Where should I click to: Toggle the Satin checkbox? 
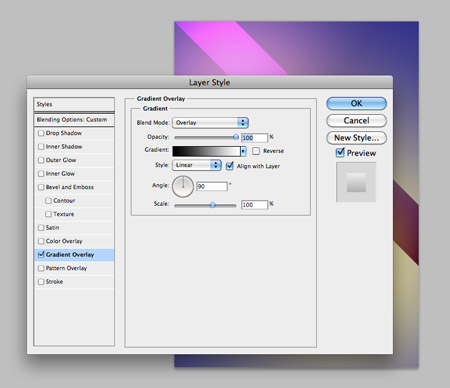coord(41,228)
